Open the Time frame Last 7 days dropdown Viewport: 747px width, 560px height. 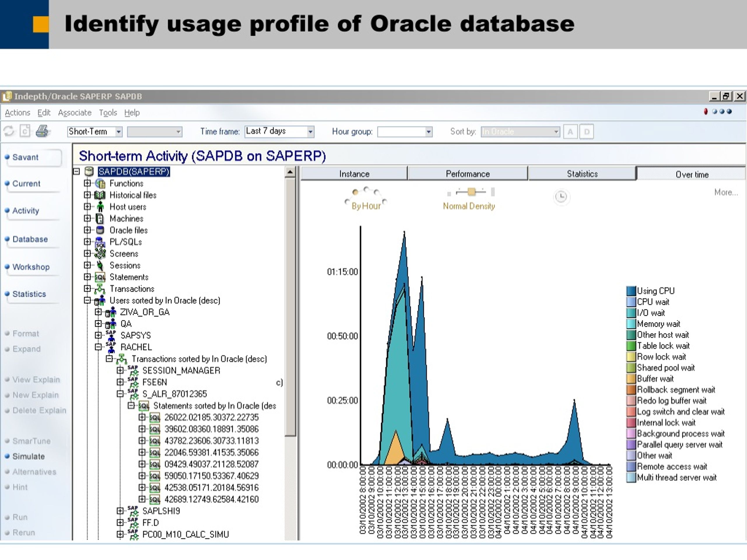pos(310,132)
